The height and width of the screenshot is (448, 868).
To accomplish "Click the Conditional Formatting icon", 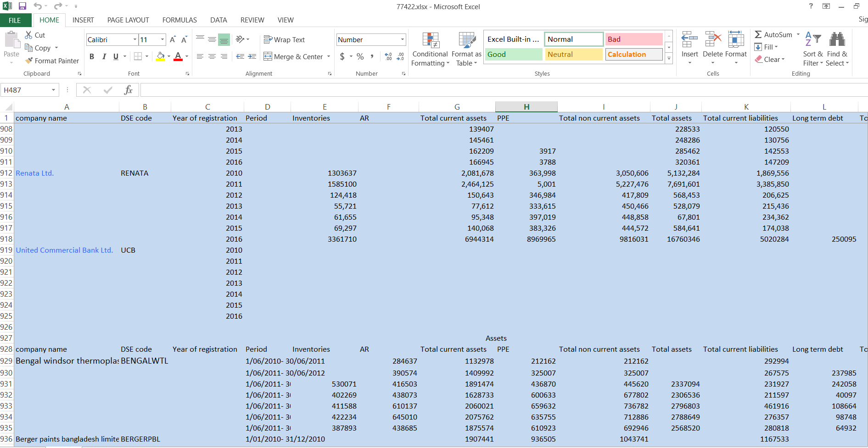I will (431, 41).
